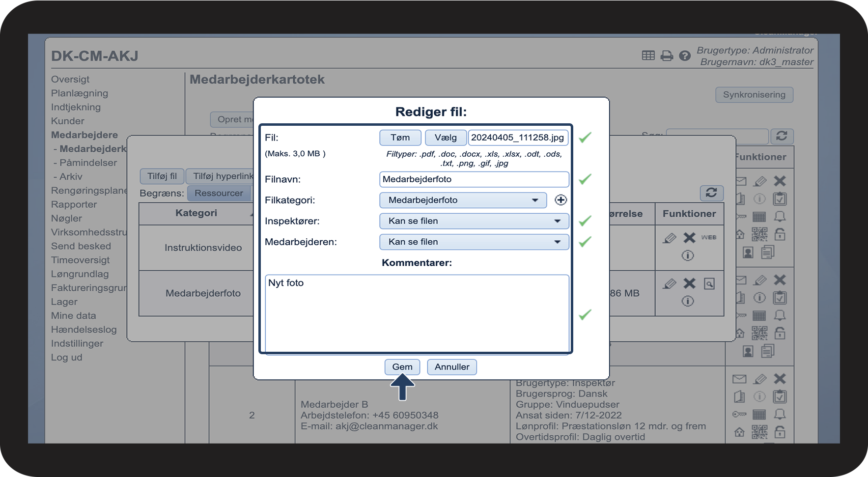Screen dimensions: 868x477
Task: Open Send besked in sidebar
Action: point(81,246)
